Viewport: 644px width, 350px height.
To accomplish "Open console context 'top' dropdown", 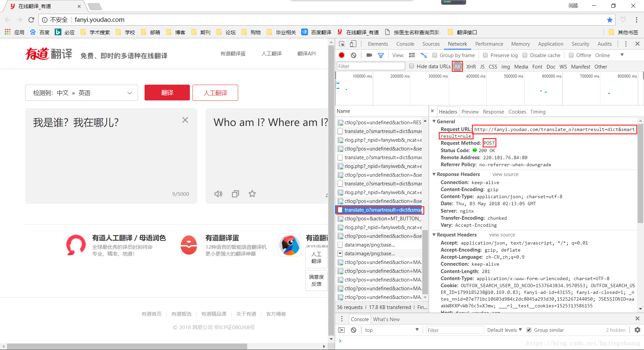I will click(x=392, y=330).
